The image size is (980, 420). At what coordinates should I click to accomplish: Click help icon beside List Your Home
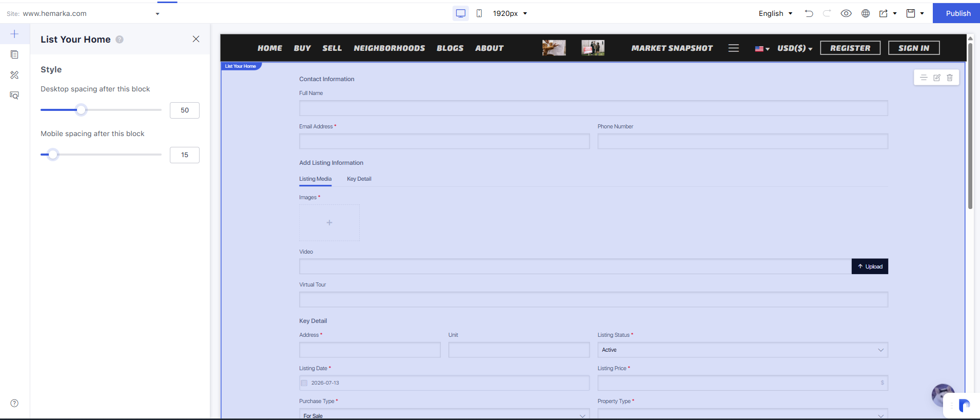click(x=120, y=40)
